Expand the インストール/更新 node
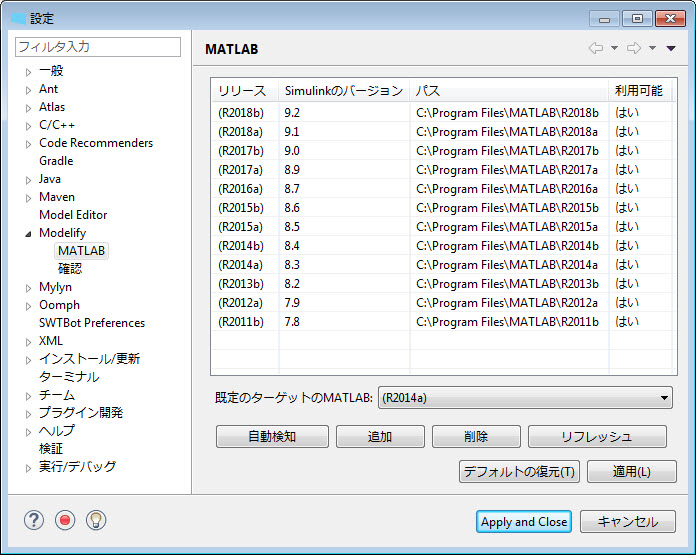The image size is (696, 555). [x=28, y=360]
